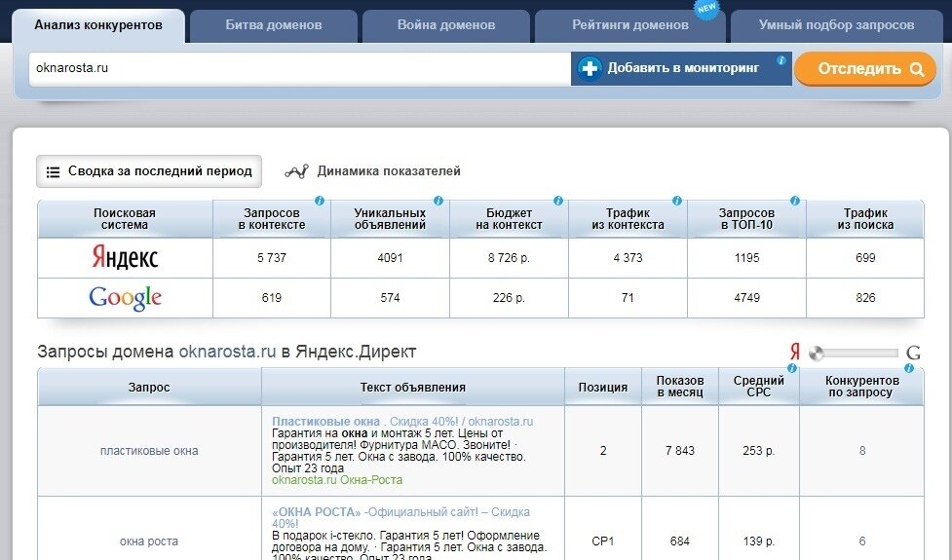Click info icon on Уникальных объявлений column

tap(438, 201)
